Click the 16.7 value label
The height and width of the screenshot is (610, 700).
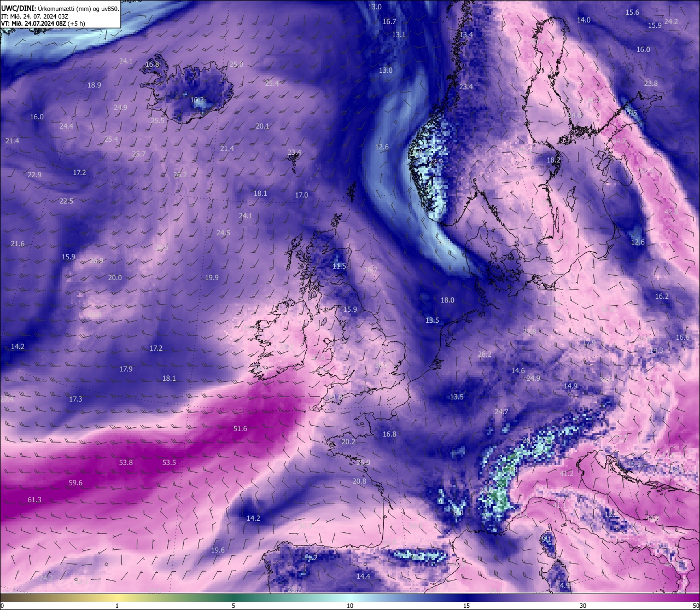tap(389, 21)
